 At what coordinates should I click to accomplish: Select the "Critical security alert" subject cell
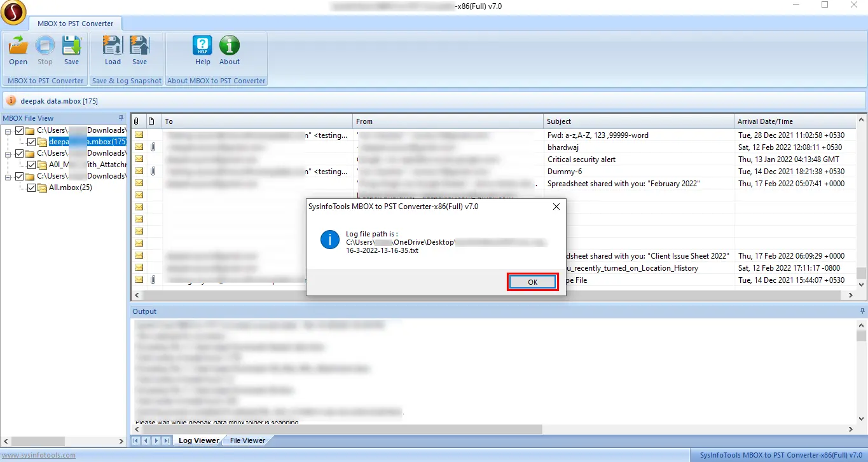pos(639,160)
